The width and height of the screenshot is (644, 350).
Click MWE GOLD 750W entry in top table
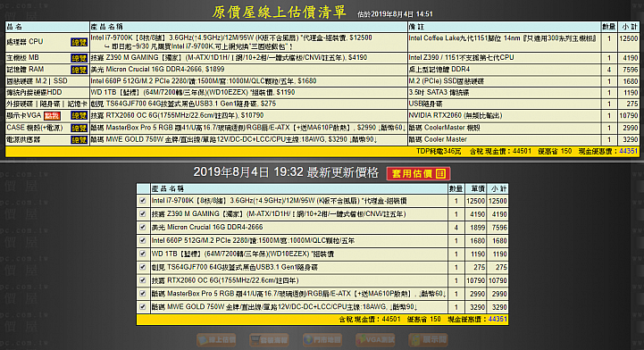click(234, 139)
